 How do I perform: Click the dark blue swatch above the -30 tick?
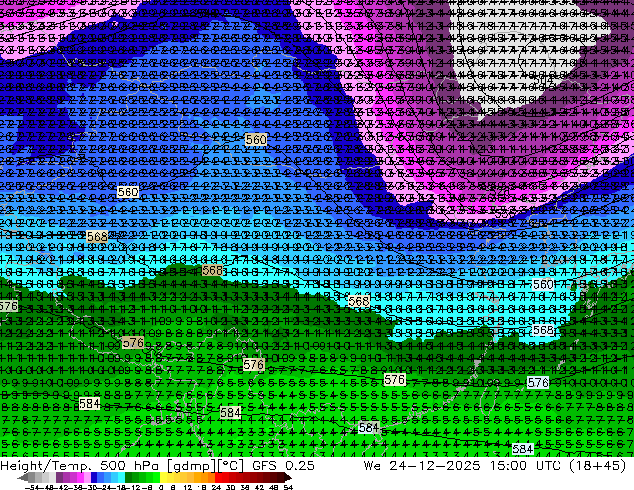pyautogui.click(x=94, y=477)
